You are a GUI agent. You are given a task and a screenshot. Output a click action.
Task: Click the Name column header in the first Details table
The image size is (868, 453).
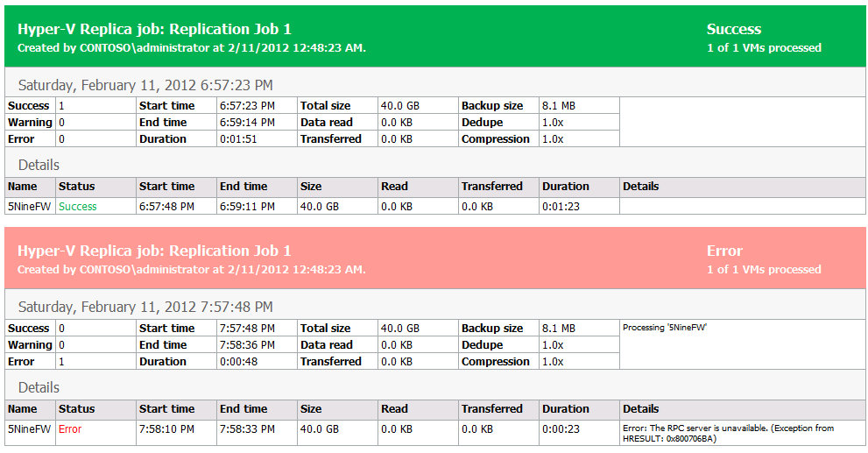point(23,187)
